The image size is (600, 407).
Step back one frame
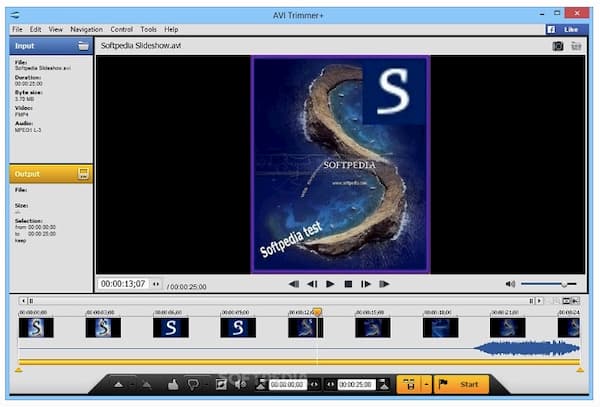click(x=312, y=284)
